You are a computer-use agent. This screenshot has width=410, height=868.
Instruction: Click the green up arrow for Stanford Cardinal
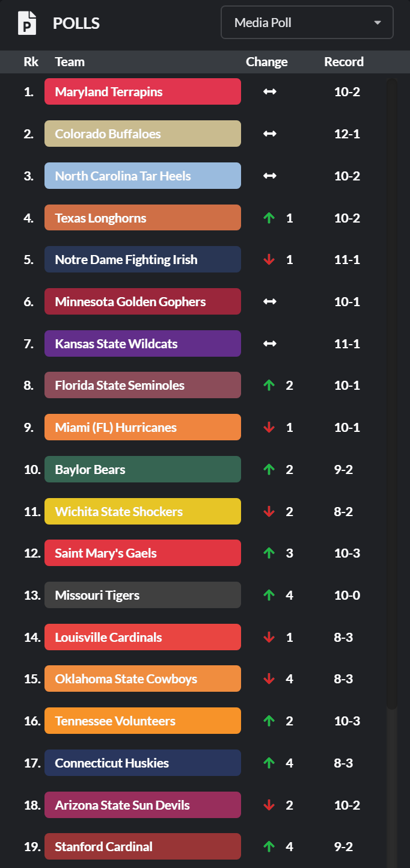coord(269,846)
